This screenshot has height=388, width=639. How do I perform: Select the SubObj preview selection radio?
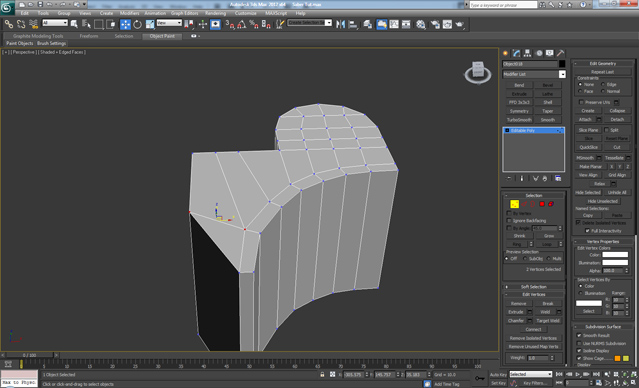click(525, 259)
